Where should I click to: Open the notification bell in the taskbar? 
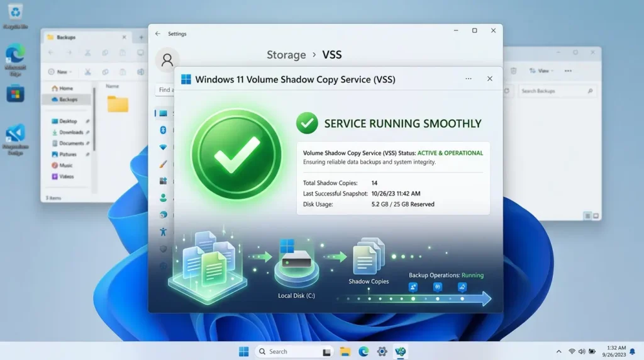coord(633,351)
